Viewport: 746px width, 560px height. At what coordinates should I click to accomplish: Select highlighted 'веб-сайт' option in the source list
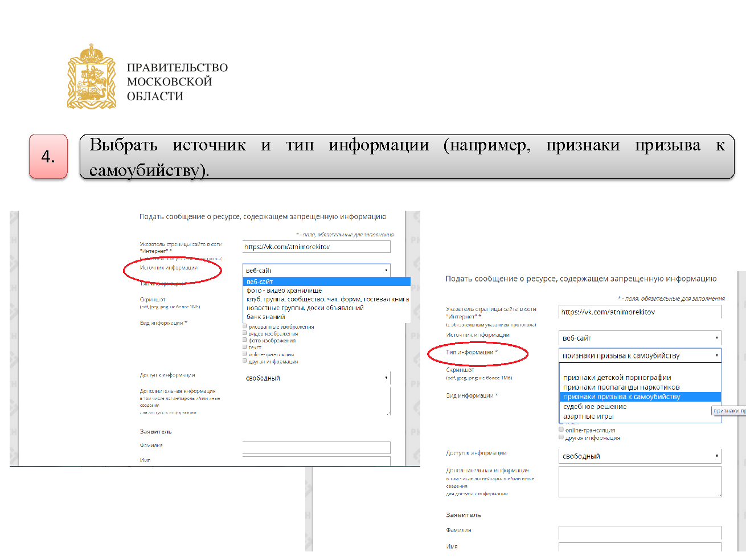coord(326,281)
